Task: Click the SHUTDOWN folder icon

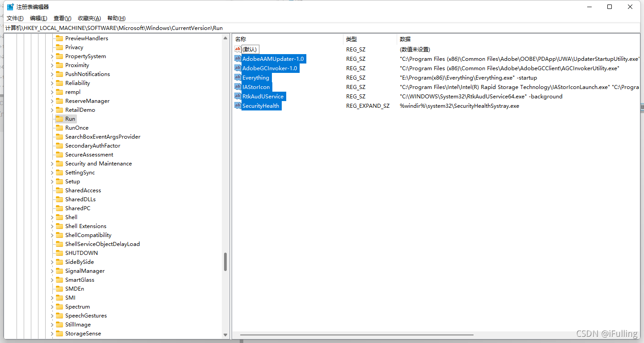Action: click(59, 253)
